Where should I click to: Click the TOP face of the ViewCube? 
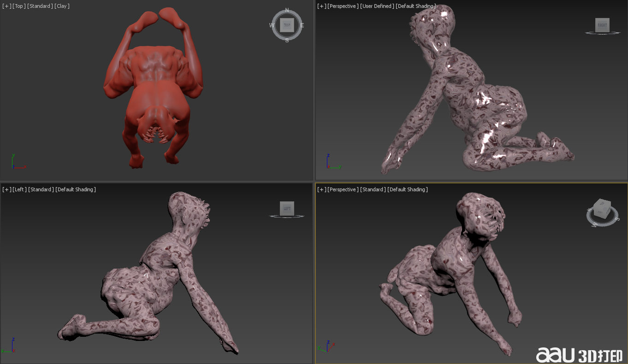point(287,25)
